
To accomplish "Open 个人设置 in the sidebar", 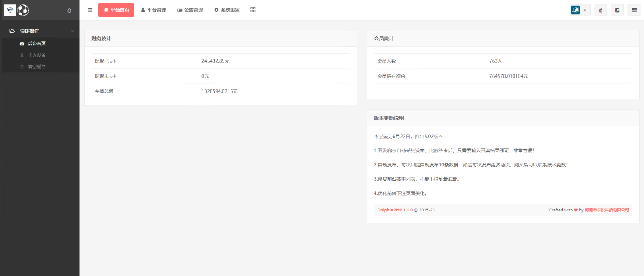I will pos(37,55).
